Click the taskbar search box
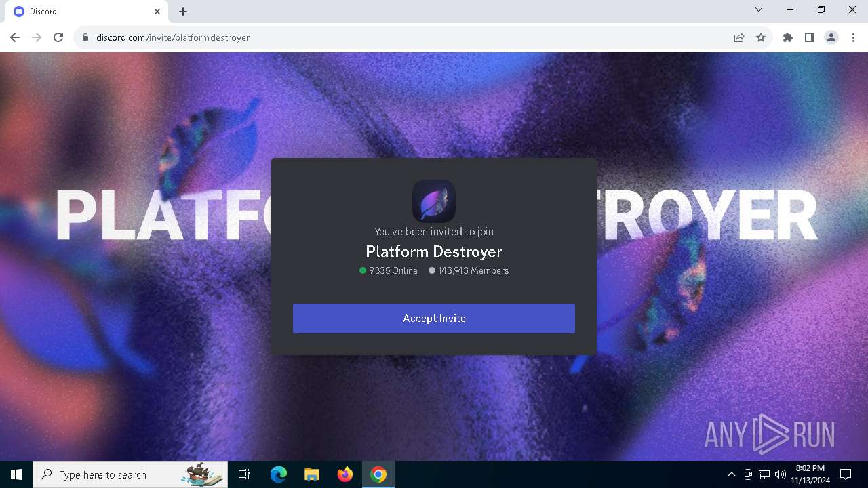Screen dimensions: 868x488 click(130, 474)
